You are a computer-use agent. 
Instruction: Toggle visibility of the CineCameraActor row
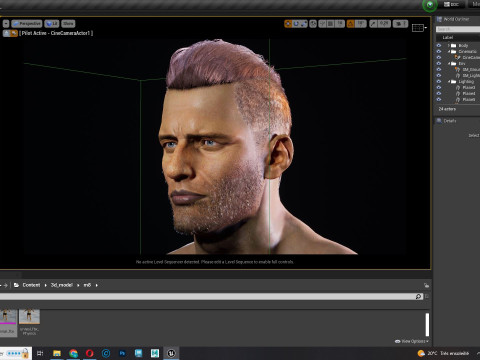point(439,57)
